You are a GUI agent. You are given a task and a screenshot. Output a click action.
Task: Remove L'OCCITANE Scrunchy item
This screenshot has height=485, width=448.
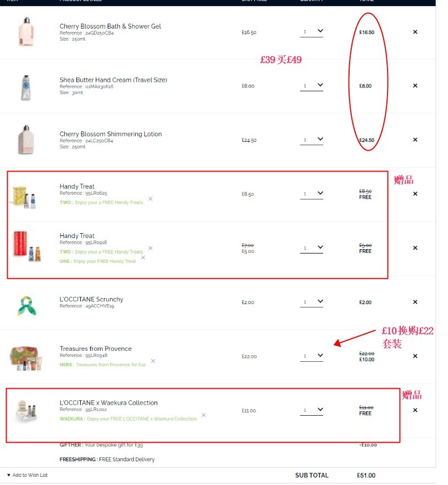pos(415,302)
